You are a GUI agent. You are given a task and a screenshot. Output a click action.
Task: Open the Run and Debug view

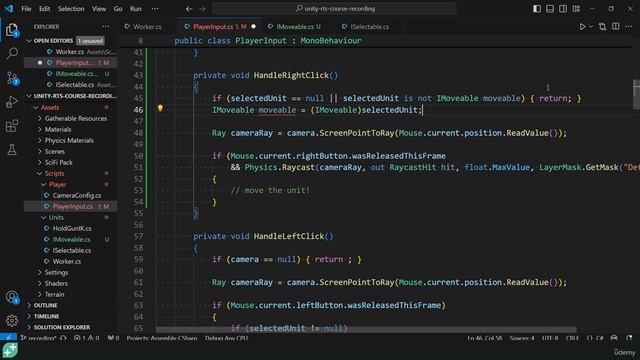pos(12,102)
